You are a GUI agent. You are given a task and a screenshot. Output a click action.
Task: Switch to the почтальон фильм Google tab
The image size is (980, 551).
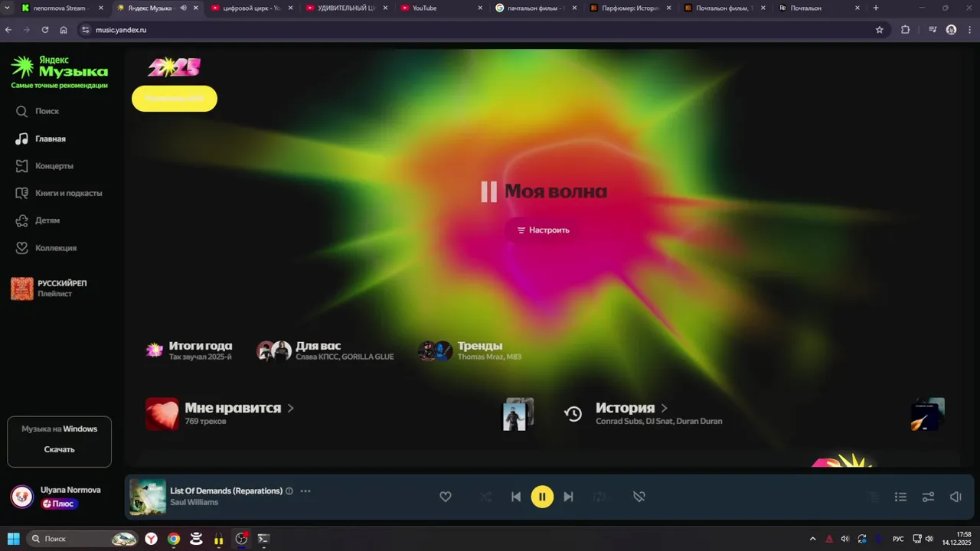click(x=536, y=8)
